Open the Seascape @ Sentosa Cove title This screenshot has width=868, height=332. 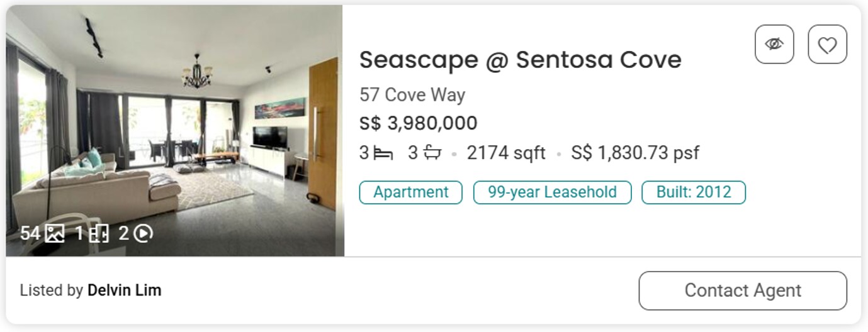[520, 60]
